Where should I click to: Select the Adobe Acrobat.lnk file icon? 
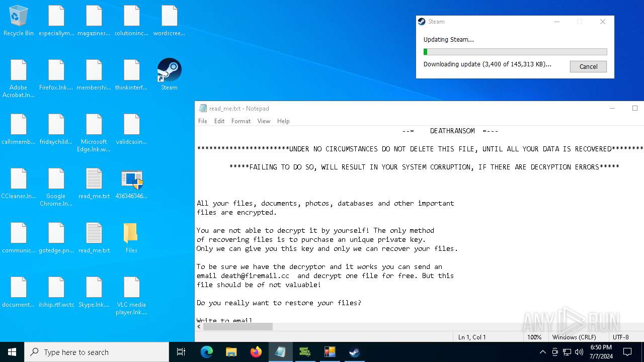click(19, 78)
